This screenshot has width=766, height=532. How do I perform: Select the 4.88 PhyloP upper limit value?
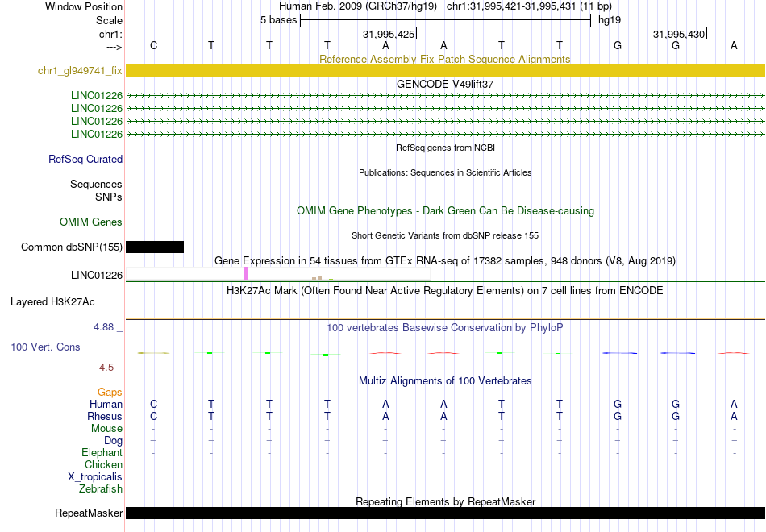103,327
